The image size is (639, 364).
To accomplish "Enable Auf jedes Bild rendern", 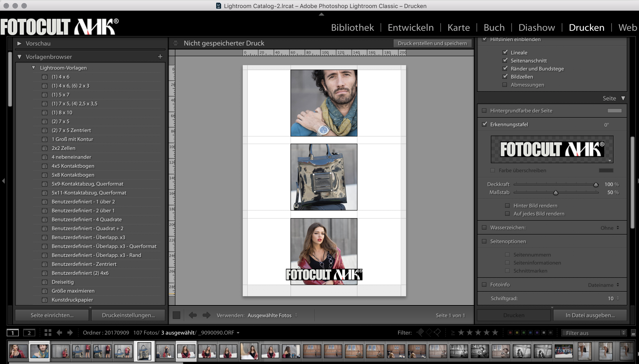I will [x=507, y=214].
